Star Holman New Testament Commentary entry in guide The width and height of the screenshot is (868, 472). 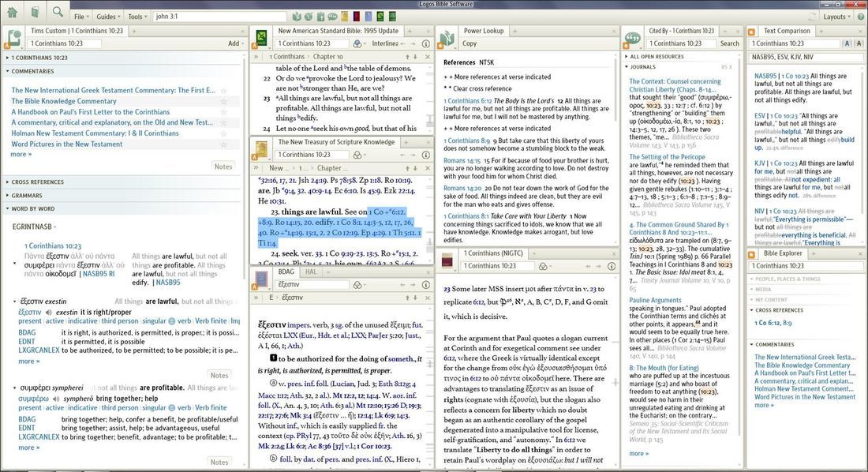(x=223, y=133)
